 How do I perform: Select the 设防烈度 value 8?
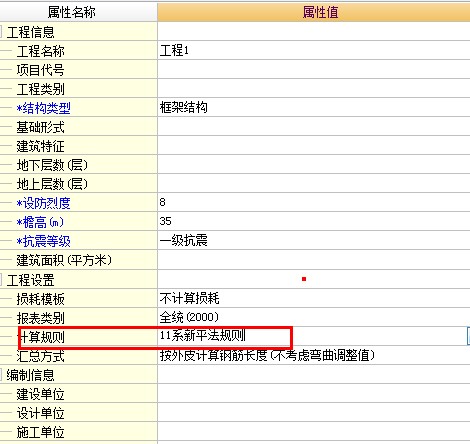click(314, 203)
